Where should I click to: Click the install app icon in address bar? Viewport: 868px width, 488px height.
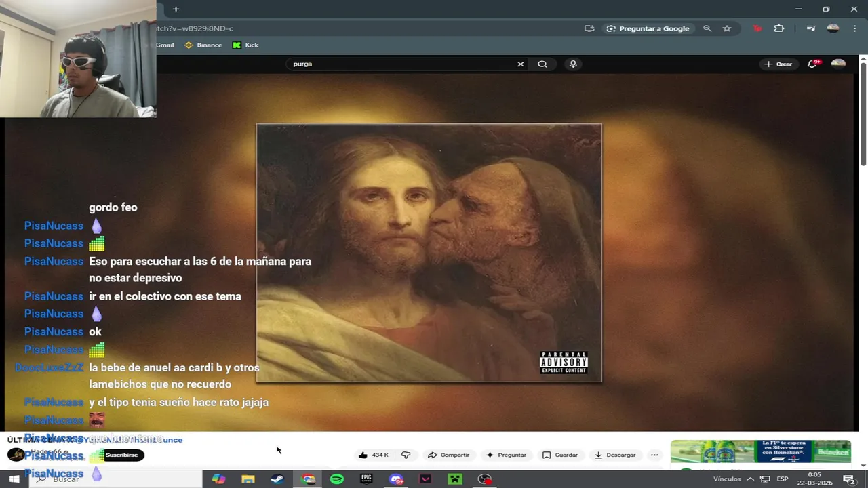pos(589,28)
